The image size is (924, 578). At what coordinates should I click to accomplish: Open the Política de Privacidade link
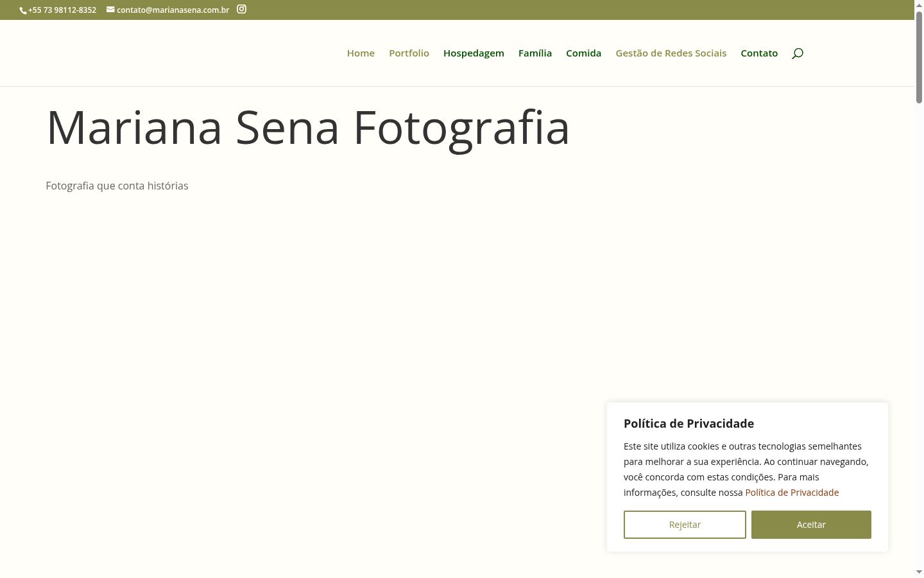pos(792,493)
